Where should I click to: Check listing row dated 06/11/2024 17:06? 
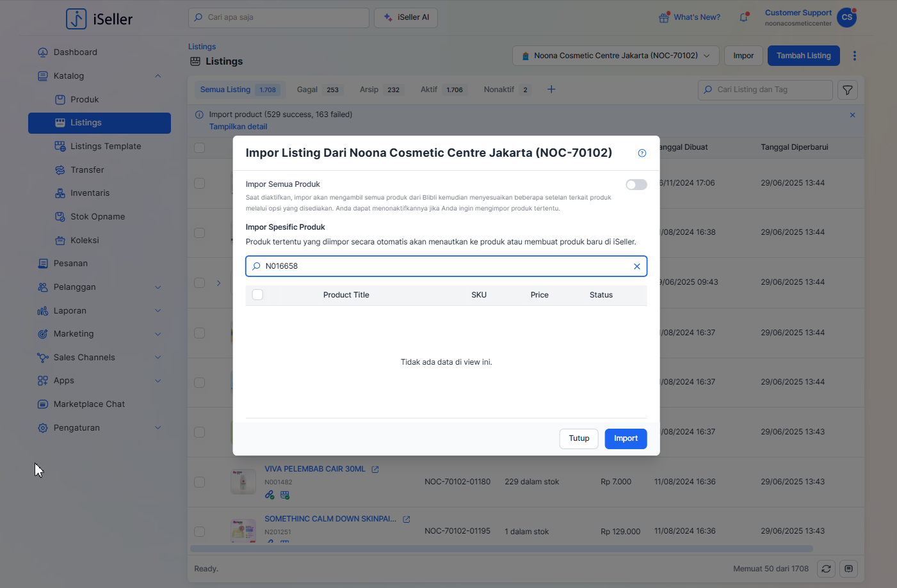[200, 184]
